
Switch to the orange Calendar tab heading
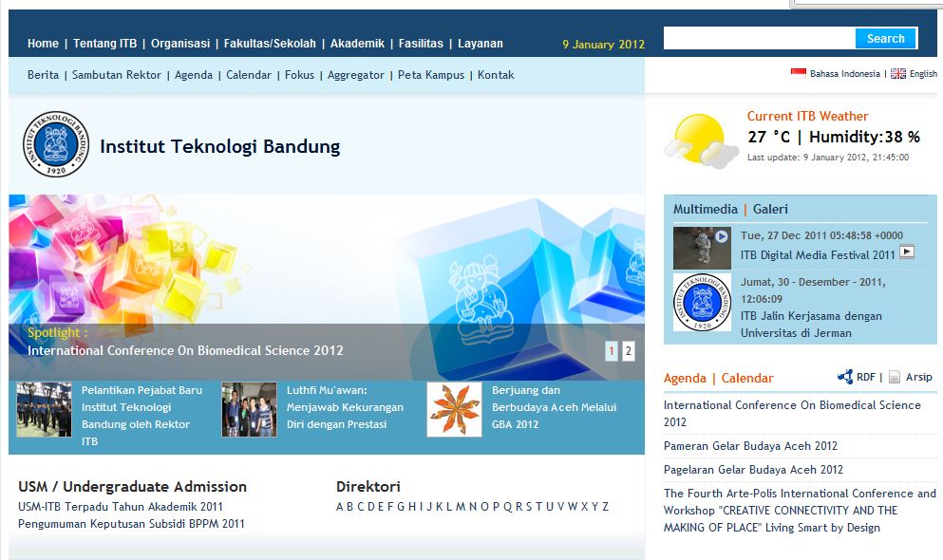[x=747, y=378]
